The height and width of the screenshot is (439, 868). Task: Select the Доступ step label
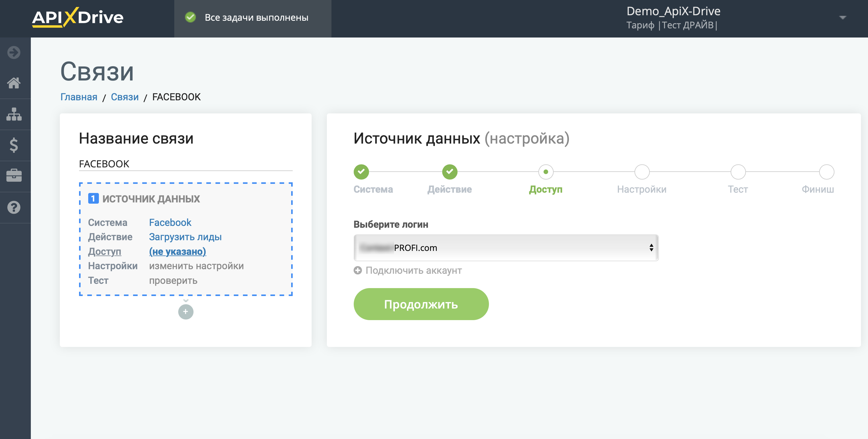[x=545, y=190]
